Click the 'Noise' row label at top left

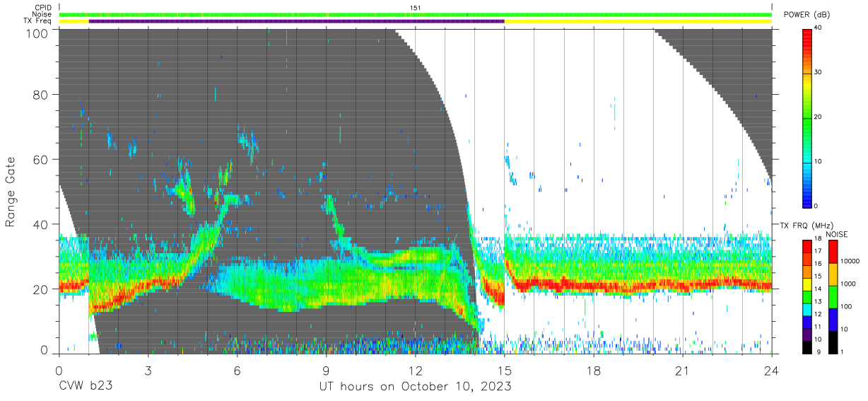[x=42, y=14]
